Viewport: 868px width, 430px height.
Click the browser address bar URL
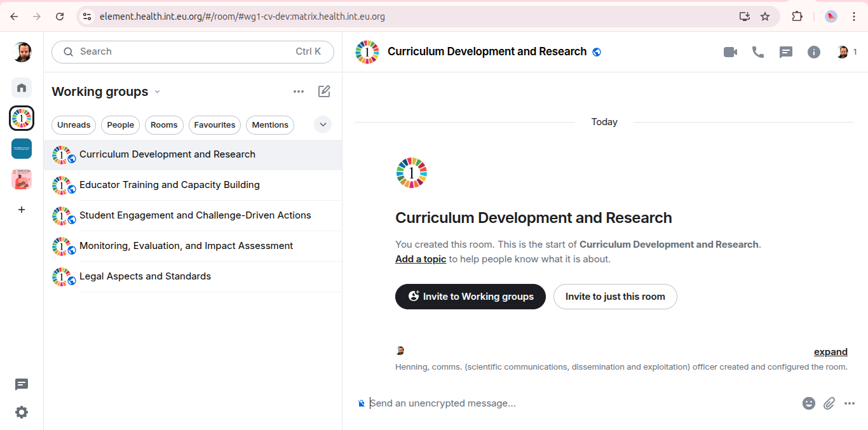[242, 17]
